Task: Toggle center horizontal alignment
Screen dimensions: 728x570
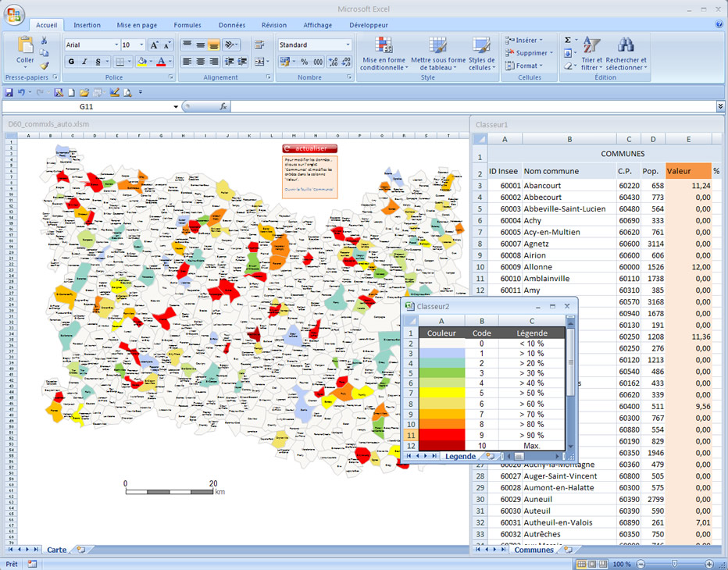Action: (x=201, y=61)
